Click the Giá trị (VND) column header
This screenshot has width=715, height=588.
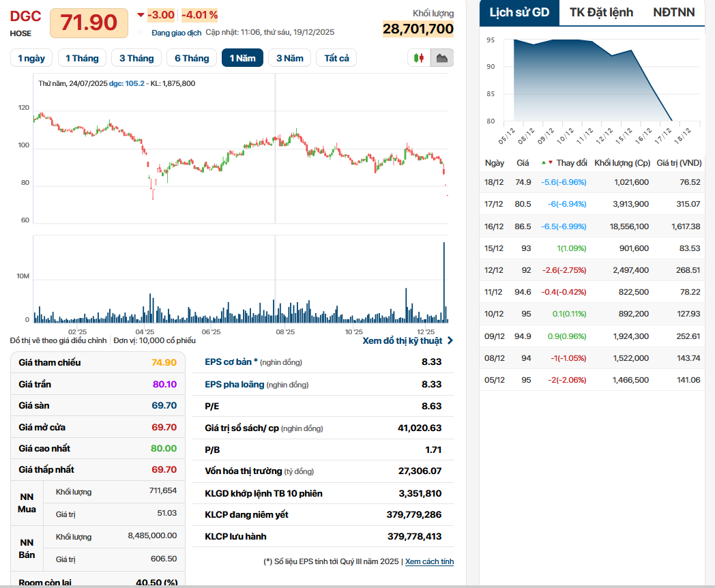[x=679, y=163]
